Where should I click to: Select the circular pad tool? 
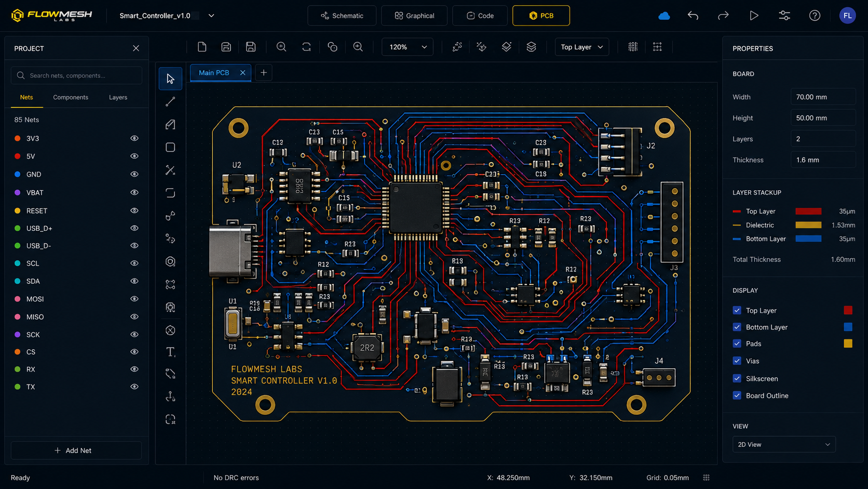170,262
